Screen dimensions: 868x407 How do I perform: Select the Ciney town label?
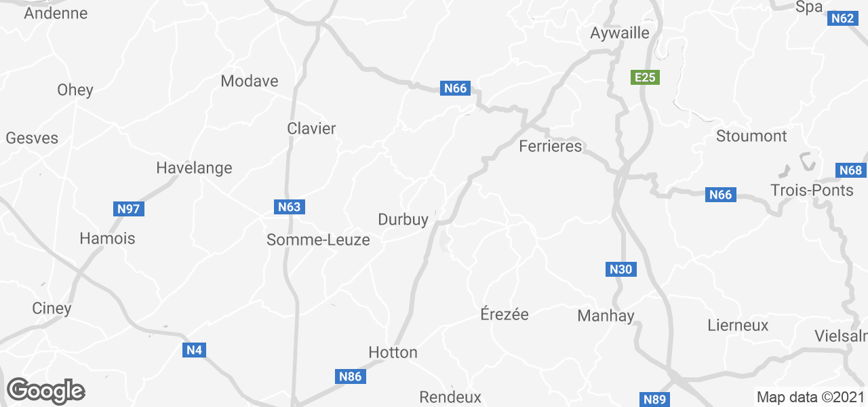52,308
